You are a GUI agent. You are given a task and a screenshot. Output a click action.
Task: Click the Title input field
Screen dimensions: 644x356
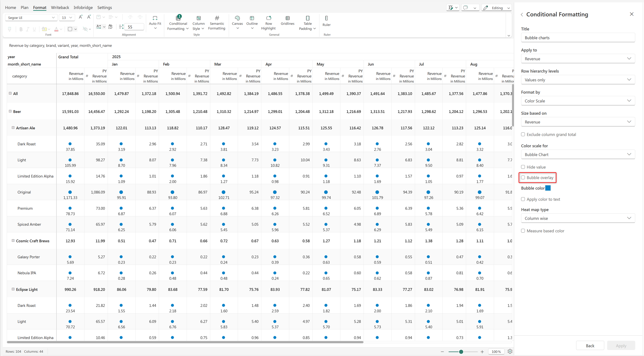coord(578,37)
